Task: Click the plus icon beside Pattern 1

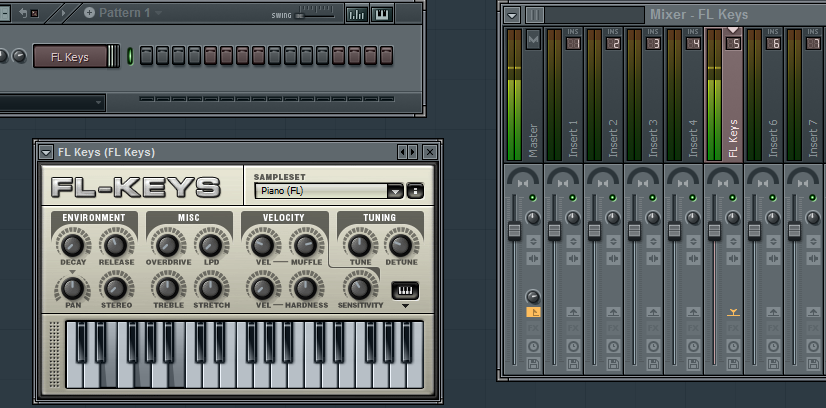Action: point(90,13)
